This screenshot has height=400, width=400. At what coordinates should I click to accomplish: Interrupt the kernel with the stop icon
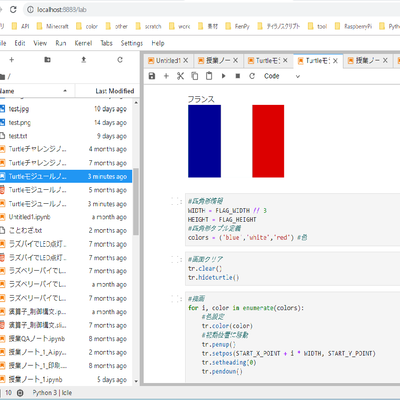pyautogui.click(x=238, y=76)
